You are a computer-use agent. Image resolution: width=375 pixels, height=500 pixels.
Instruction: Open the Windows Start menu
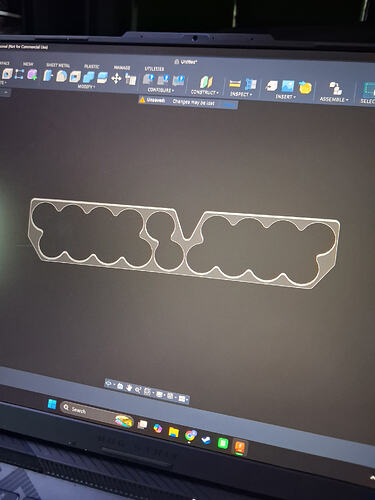click(x=52, y=404)
